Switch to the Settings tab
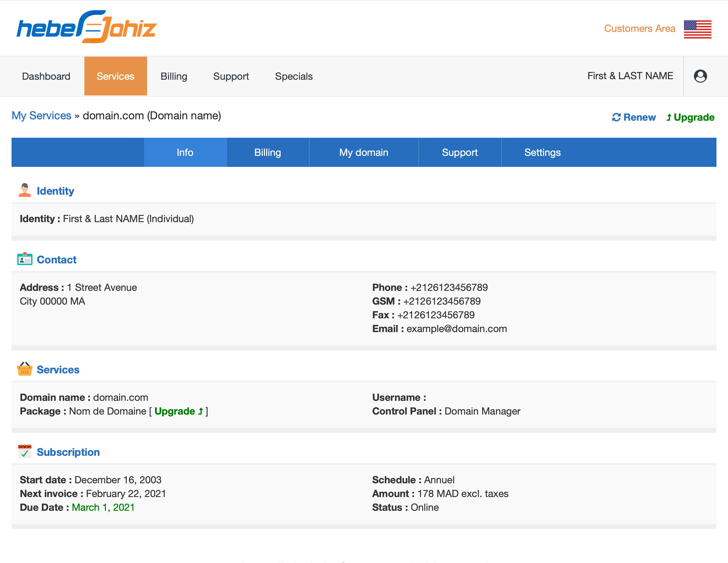728x563 pixels. (542, 152)
